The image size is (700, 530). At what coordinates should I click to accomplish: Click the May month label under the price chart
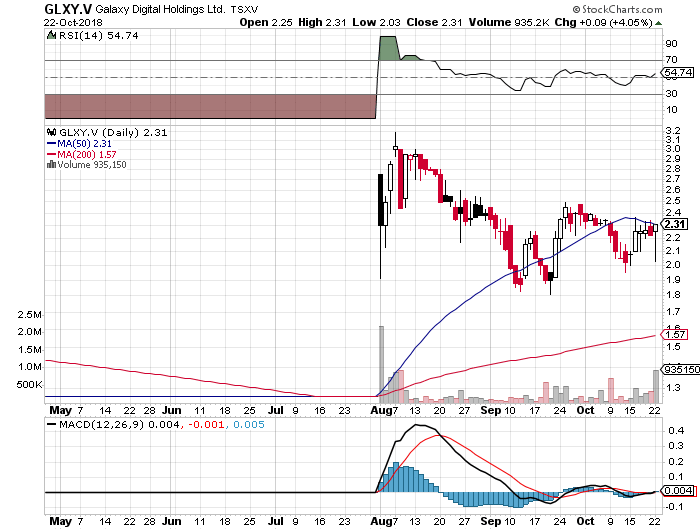click(60, 410)
